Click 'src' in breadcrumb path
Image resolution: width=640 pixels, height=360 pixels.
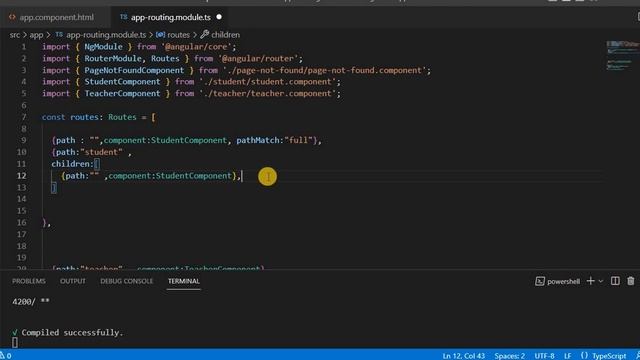pos(15,35)
